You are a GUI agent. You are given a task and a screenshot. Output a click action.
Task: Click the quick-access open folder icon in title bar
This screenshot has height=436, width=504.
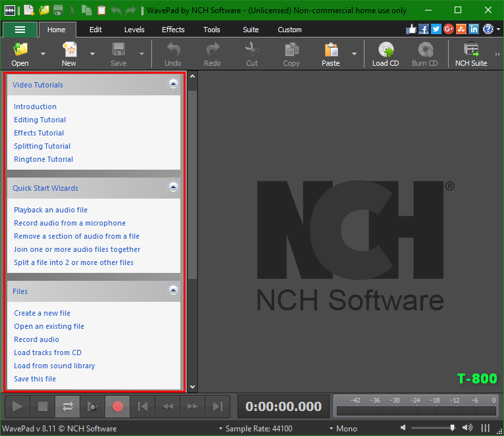coord(44,11)
